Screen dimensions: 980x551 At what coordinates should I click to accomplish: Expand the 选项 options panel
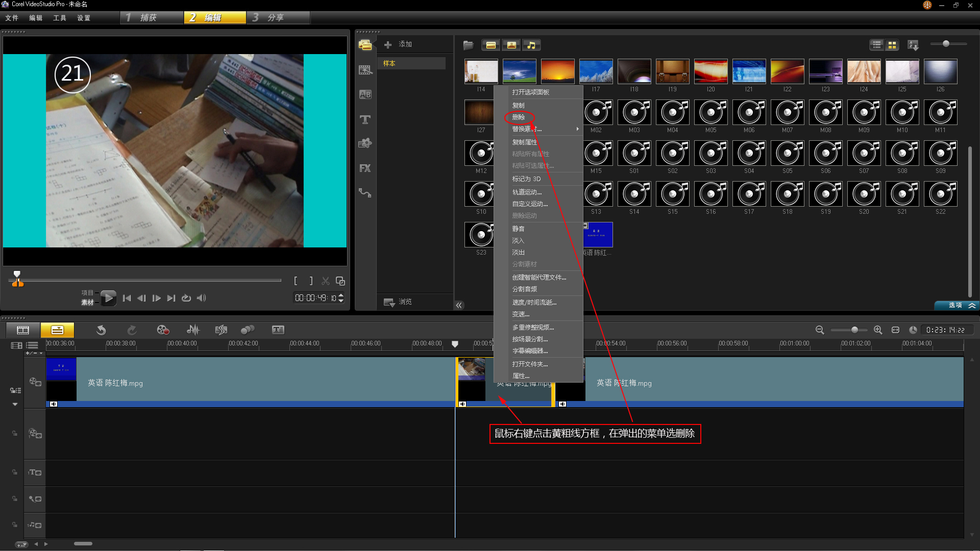point(957,305)
